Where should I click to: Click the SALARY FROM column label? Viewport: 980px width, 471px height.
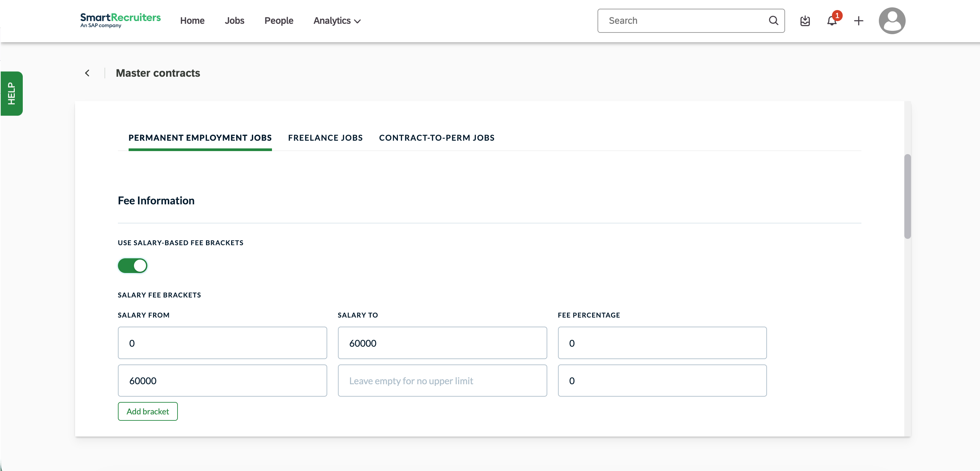click(x=144, y=315)
